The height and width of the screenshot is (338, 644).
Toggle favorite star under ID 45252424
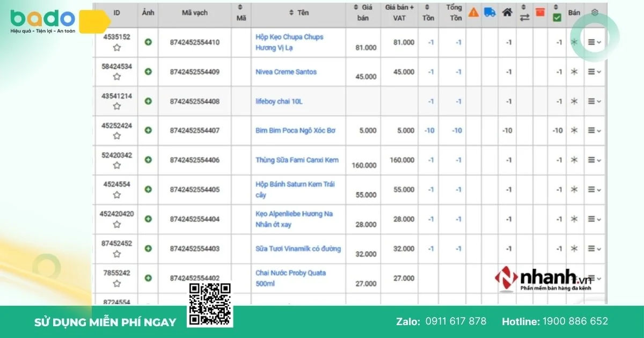pyautogui.click(x=116, y=136)
